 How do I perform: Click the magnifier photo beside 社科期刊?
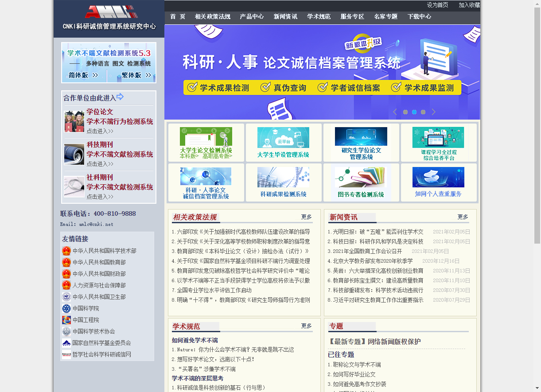pyautogui.click(x=74, y=186)
